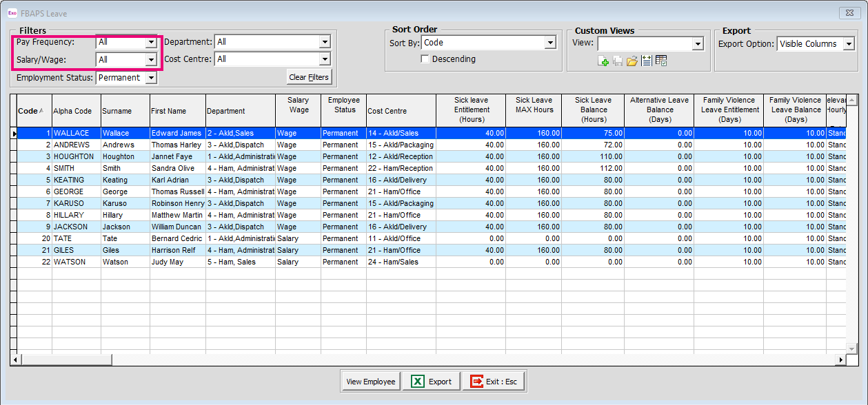This screenshot has width=868, height=405.
Task: Expand the Department filter dropdown
Action: (x=325, y=41)
